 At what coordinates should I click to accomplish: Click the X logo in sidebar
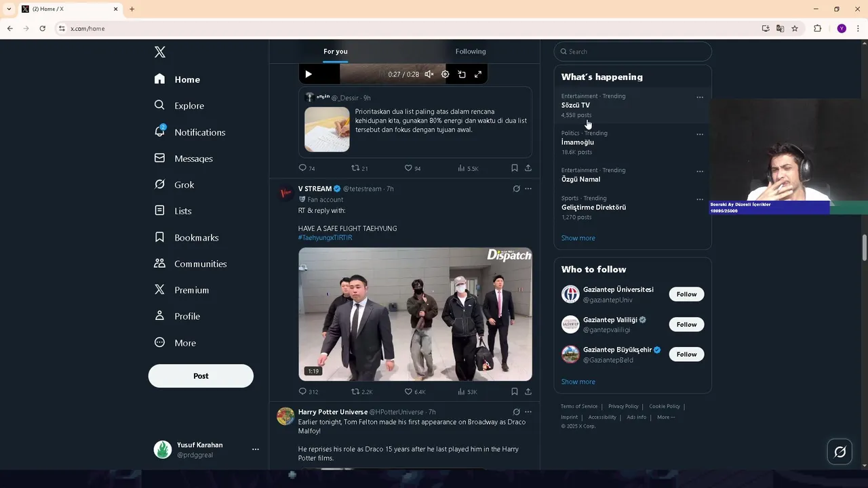point(160,52)
